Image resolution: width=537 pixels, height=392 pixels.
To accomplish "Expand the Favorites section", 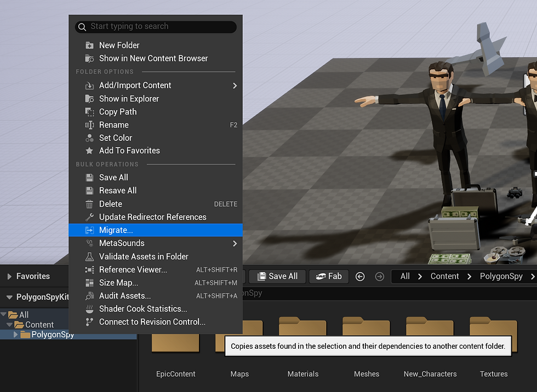I will coord(10,276).
